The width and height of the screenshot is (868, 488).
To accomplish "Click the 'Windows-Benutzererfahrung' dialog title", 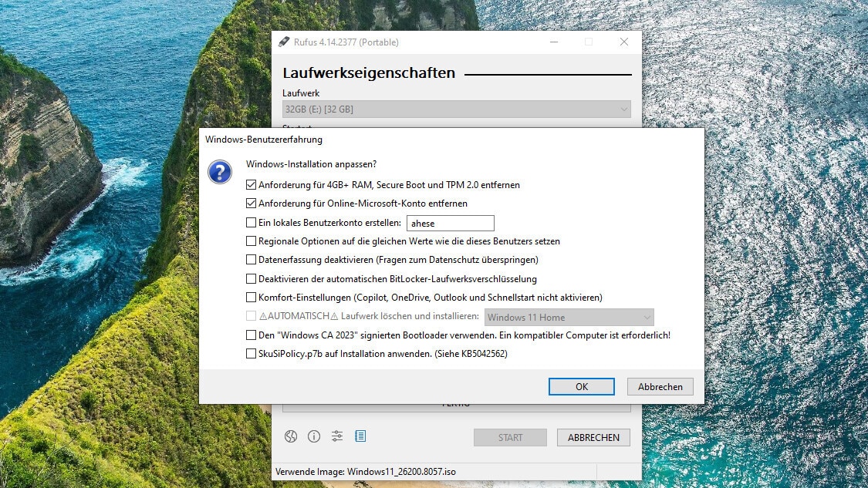I will point(264,140).
